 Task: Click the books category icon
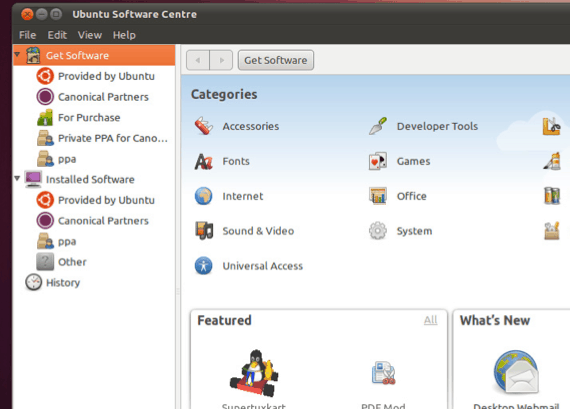tap(552, 196)
